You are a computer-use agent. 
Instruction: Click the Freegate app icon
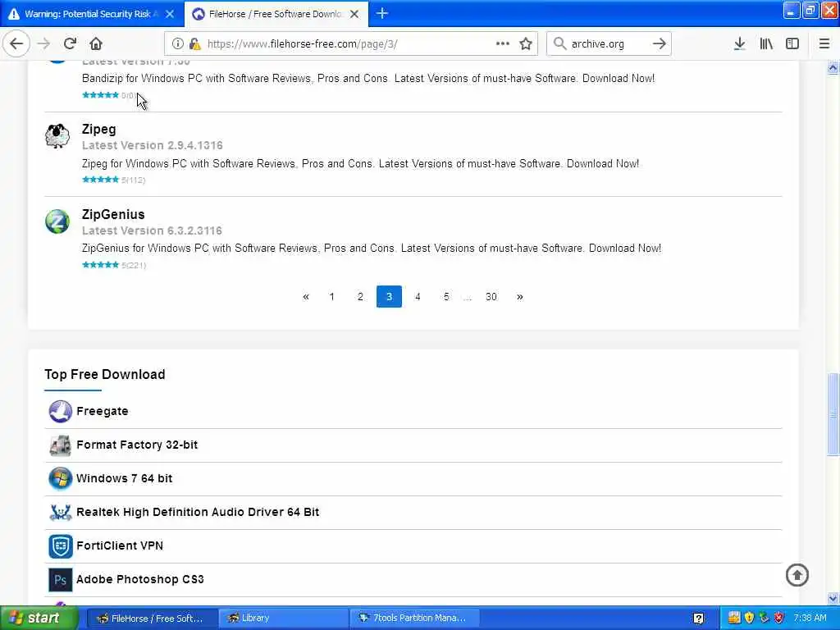60,412
